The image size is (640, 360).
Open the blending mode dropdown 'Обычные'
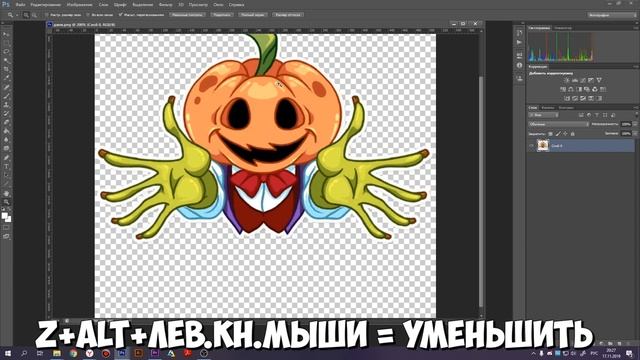558,124
